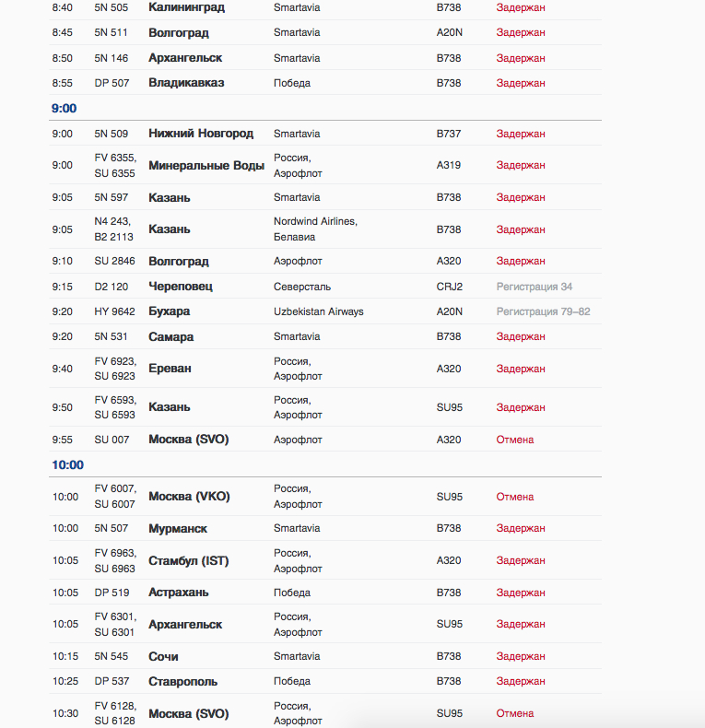
Task: Click the Северсталь airline name
Action: (x=301, y=287)
